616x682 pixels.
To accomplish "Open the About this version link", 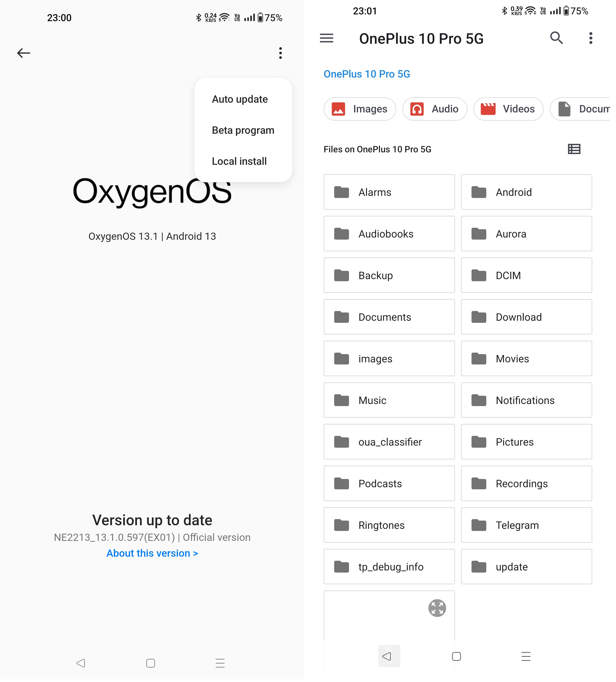I will (152, 553).
